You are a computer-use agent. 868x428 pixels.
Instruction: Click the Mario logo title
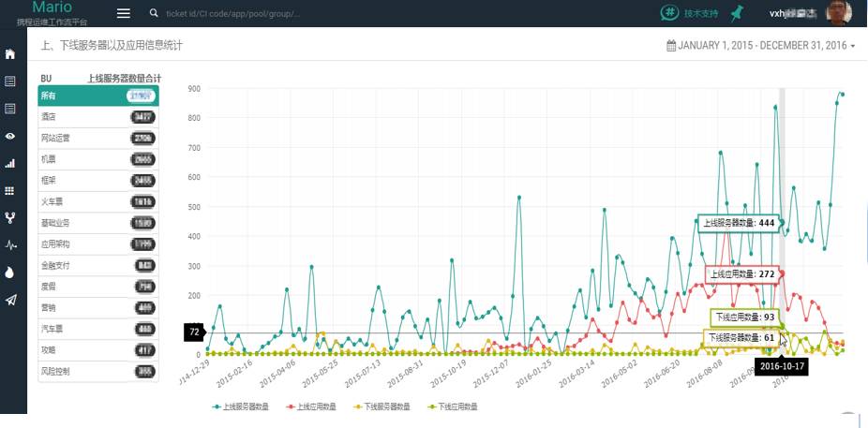(x=52, y=7)
